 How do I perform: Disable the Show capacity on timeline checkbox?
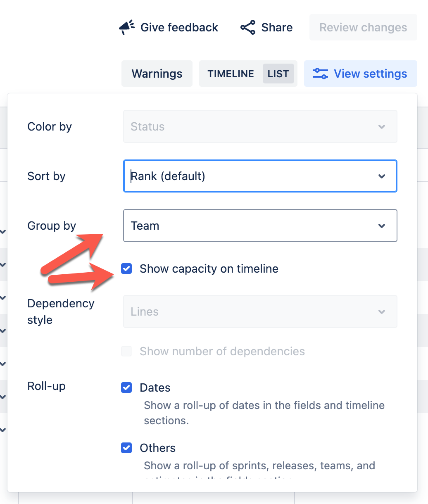[x=126, y=269]
